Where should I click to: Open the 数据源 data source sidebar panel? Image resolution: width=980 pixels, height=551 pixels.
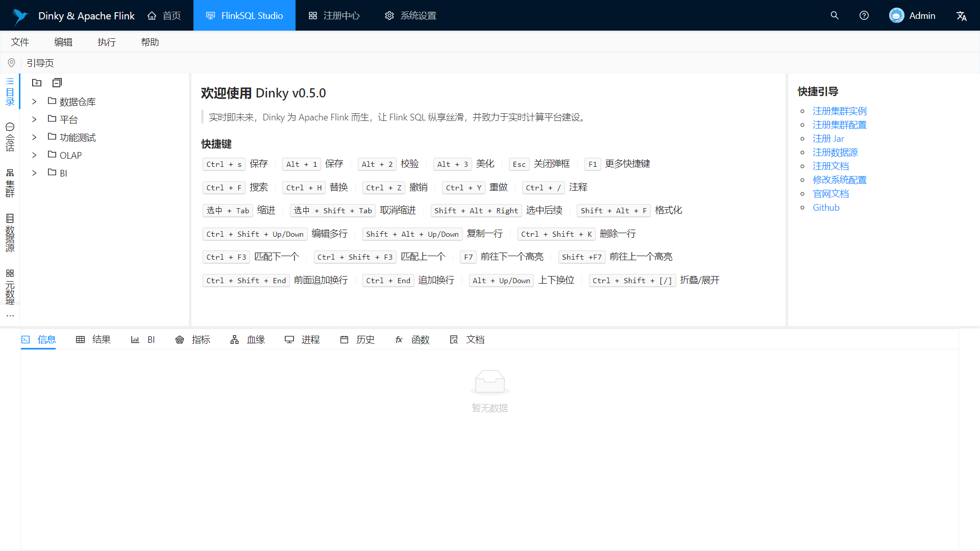[10, 233]
